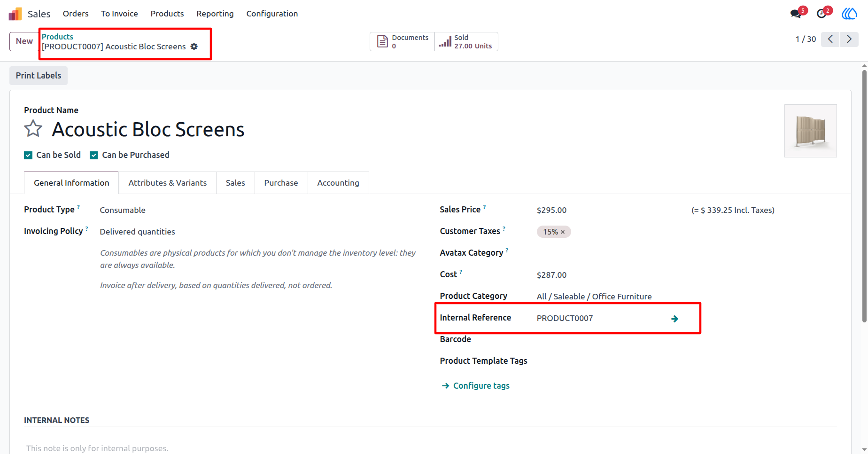Go to next record arrow
The height and width of the screenshot is (454, 868).
click(x=849, y=39)
